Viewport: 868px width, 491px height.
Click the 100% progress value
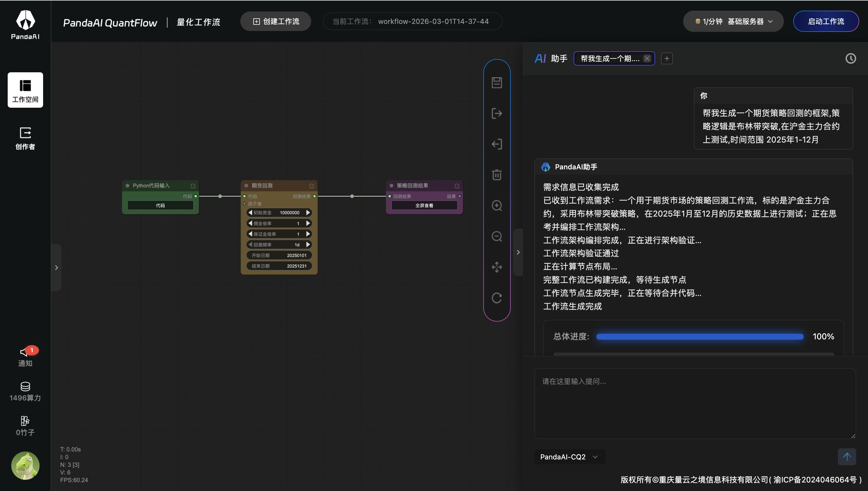click(x=823, y=336)
